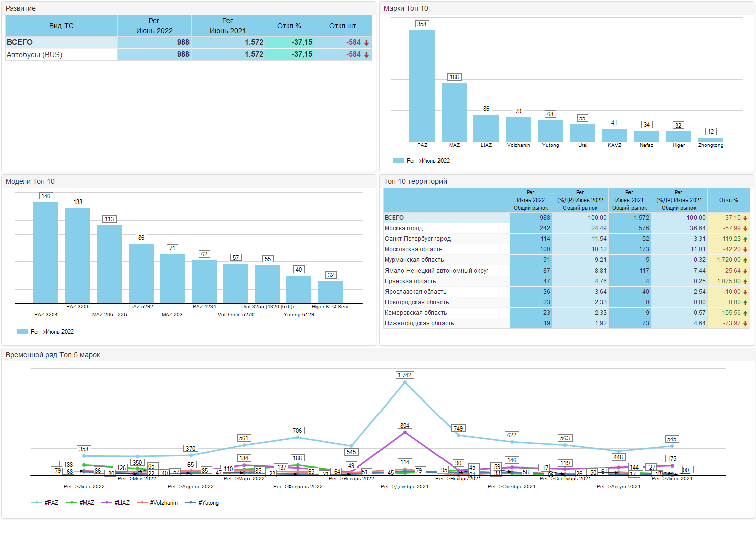The height and width of the screenshot is (534, 756).
Task: Click red down arrow in Московская область row
Action: (745, 250)
